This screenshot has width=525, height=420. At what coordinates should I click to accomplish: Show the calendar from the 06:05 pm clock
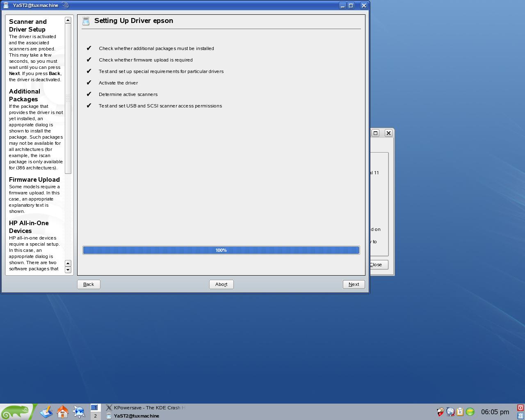[495, 412]
